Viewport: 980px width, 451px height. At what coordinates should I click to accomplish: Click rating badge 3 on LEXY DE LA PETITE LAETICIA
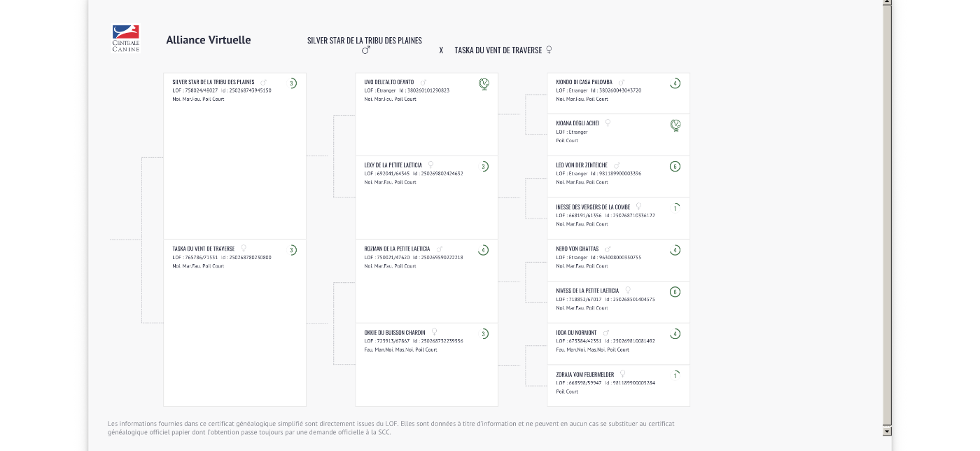(483, 167)
